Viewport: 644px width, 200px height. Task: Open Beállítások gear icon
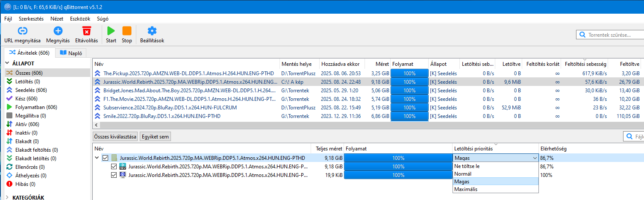tap(152, 31)
